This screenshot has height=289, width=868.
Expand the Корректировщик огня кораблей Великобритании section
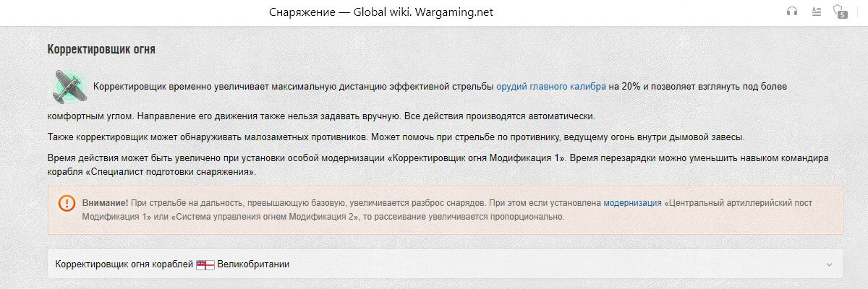tap(446, 264)
